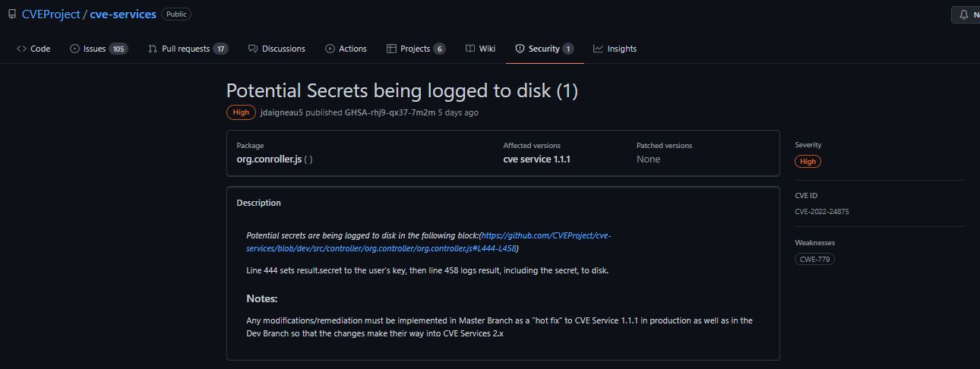Click the High severity badge under the title
This screenshot has height=369, width=980.
pos(241,112)
